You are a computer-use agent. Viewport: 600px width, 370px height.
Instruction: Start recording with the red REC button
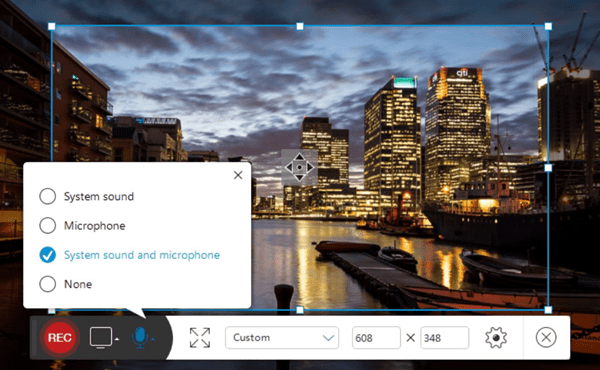point(60,337)
